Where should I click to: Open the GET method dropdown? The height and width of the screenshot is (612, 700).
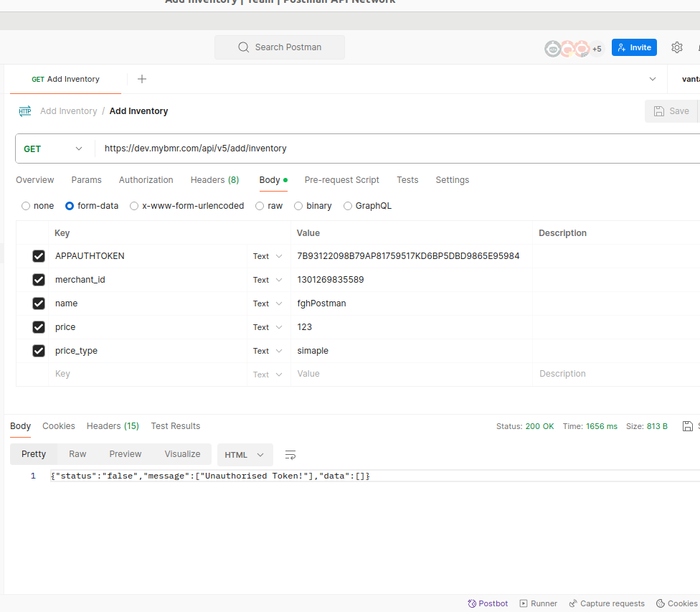[54, 149]
